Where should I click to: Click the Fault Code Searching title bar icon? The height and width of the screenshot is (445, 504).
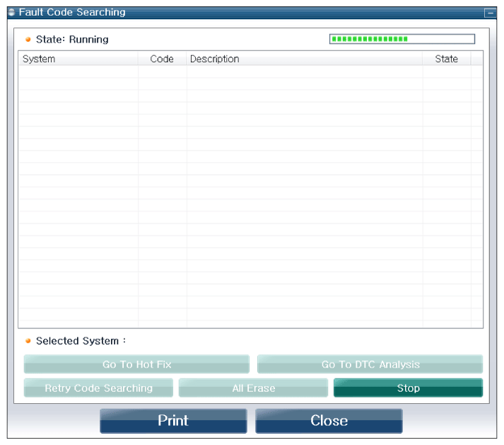point(11,13)
